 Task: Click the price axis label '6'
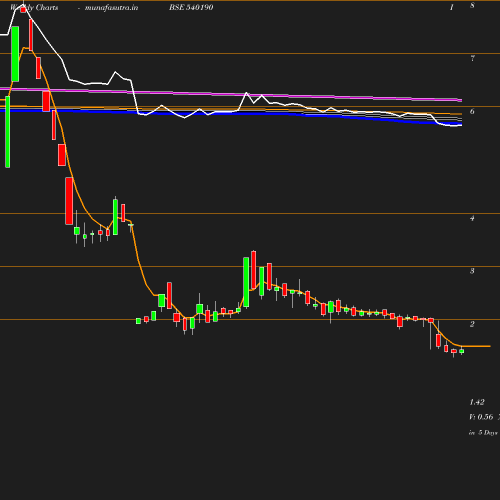point(472,111)
